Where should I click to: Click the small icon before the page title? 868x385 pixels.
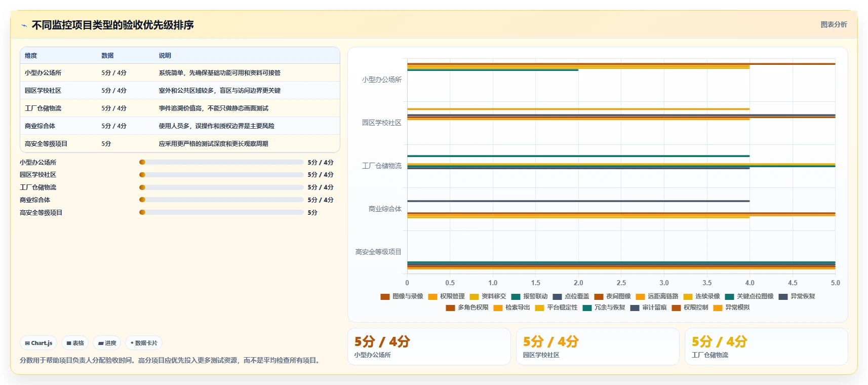click(x=24, y=25)
